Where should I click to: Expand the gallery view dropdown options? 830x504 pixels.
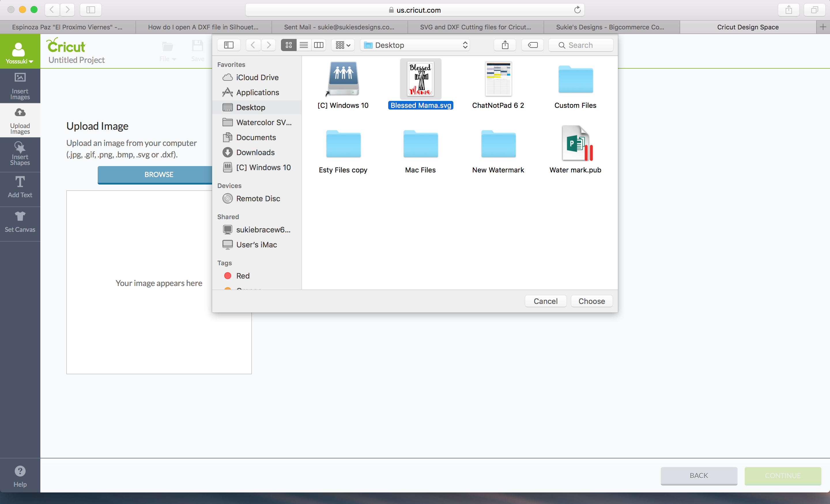[x=343, y=45]
